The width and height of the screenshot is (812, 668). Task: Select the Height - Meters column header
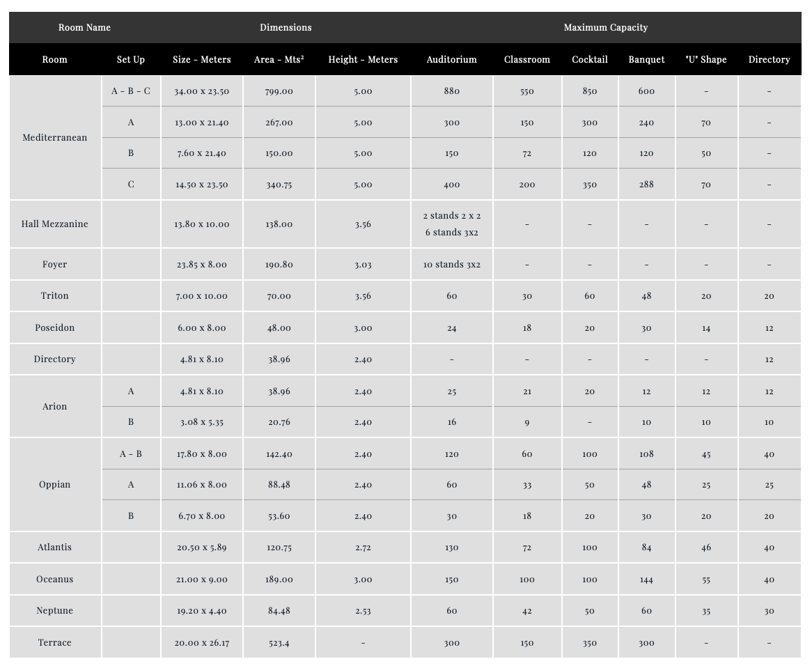pyautogui.click(x=363, y=60)
